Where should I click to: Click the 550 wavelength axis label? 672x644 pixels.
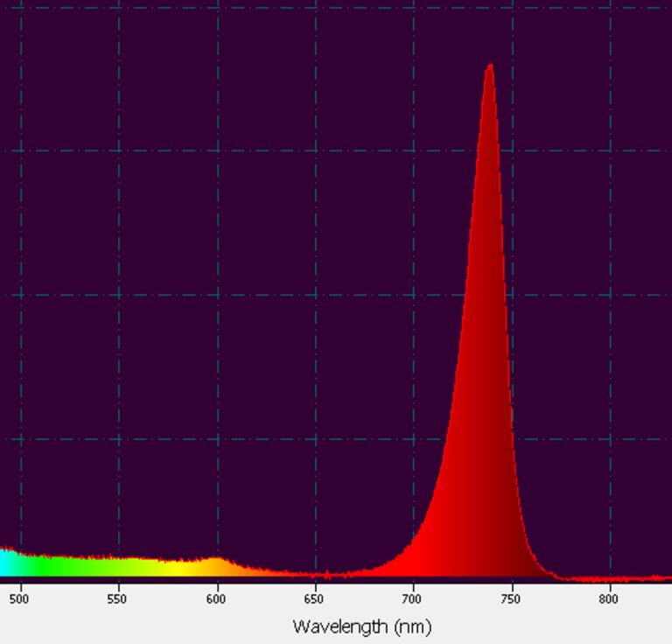[x=117, y=598]
